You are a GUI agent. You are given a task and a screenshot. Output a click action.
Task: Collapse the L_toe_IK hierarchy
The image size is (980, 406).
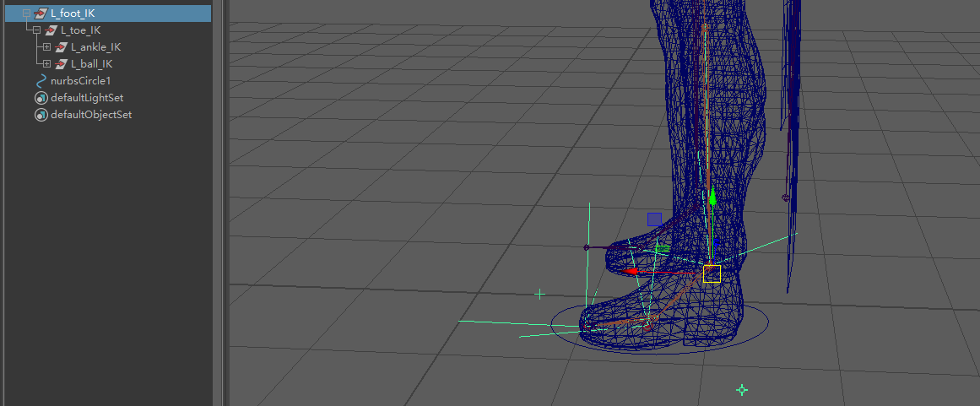point(36,30)
